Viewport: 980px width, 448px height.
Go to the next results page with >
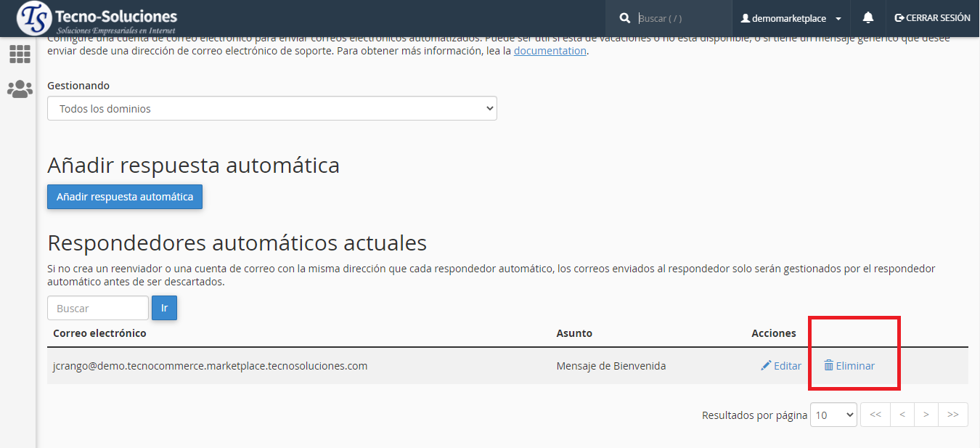(926, 415)
